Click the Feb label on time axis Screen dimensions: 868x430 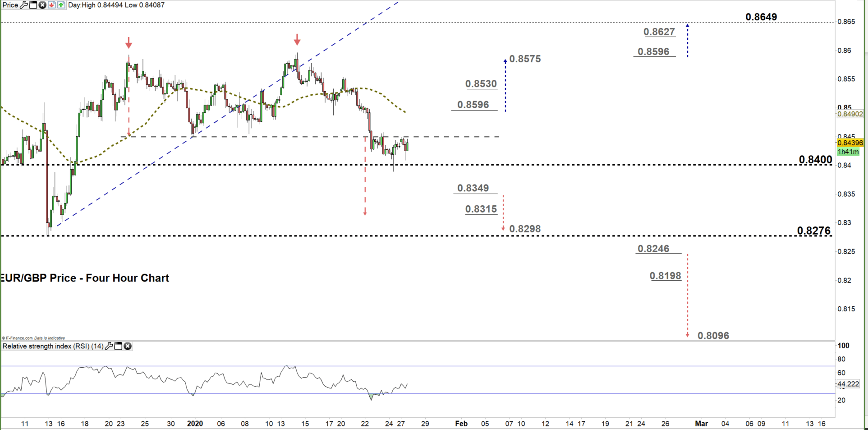[x=461, y=424]
